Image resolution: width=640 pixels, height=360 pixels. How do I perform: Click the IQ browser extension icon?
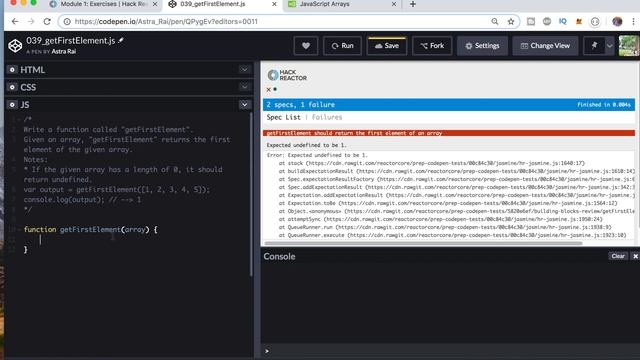[562, 21]
